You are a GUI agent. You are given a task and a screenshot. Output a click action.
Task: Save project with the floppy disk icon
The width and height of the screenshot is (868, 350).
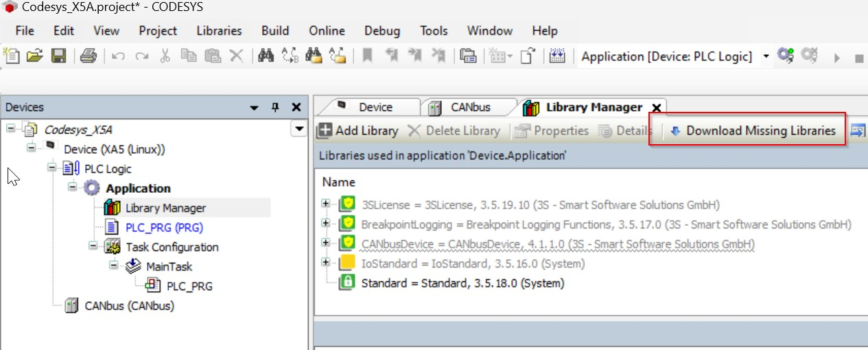point(58,56)
